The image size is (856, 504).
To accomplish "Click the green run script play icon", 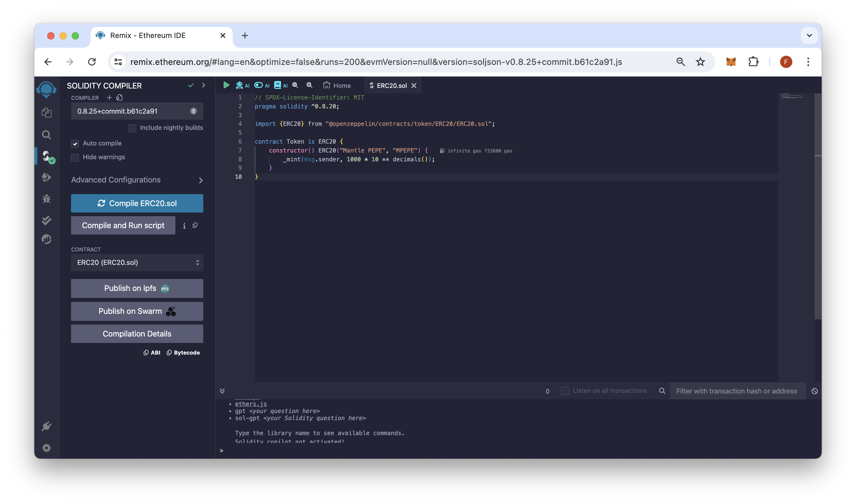I will pyautogui.click(x=226, y=85).
